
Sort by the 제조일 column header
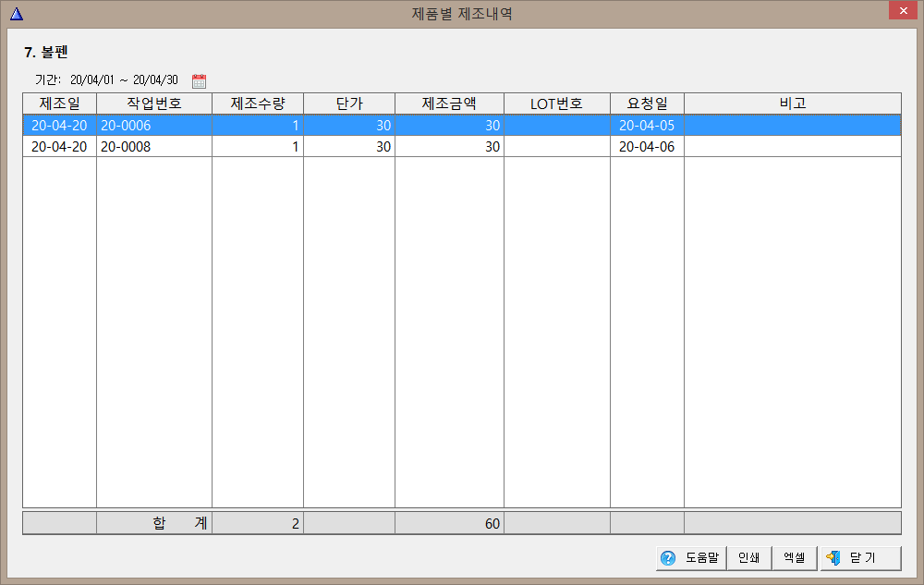tap(59, 104)
